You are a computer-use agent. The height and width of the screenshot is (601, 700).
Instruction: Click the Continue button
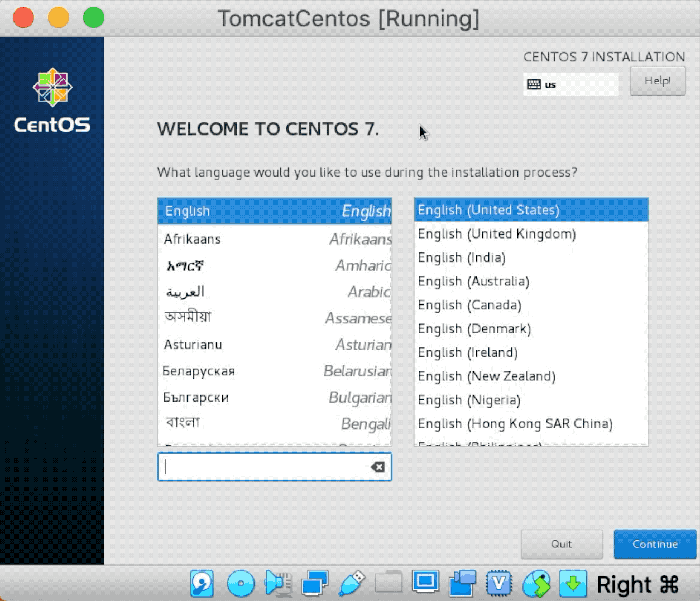coord(655,545)
